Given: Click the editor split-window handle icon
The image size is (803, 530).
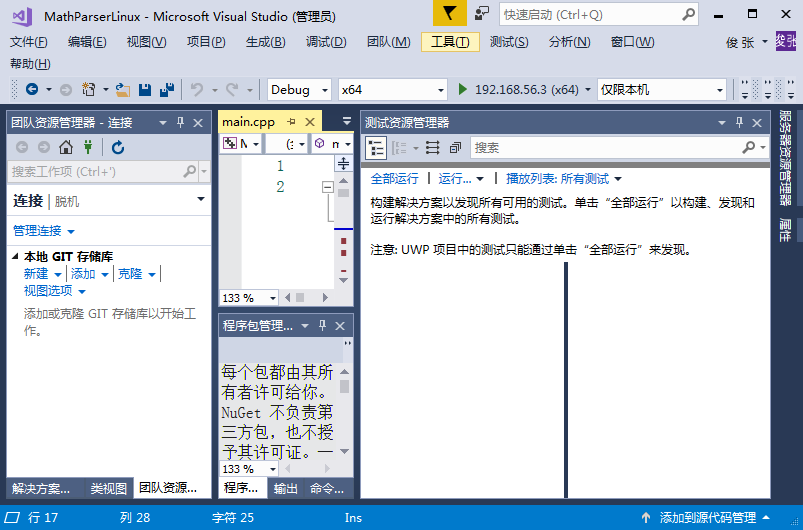Looking at the screenshot, I should pos(344,163).
